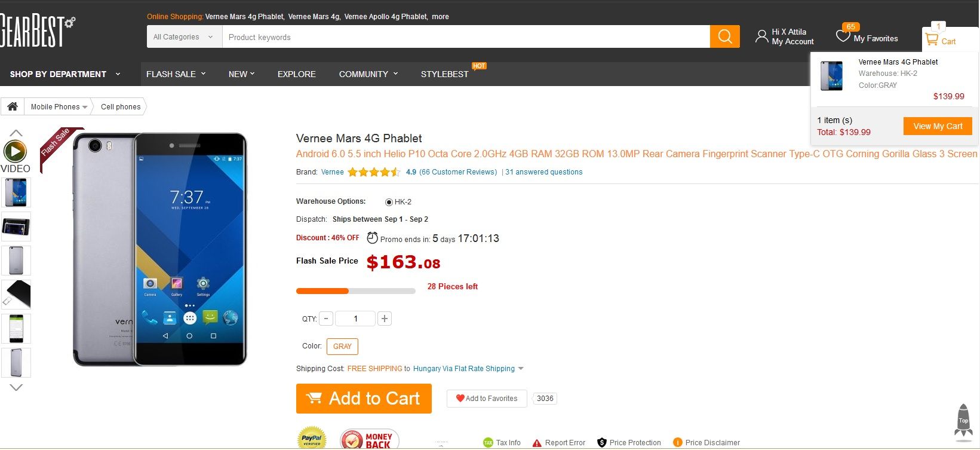This screenshot has width=980, height=450.
Task: Click Vernee Apollo 4g Phablet trending search
Action: (x=386, y=17)
